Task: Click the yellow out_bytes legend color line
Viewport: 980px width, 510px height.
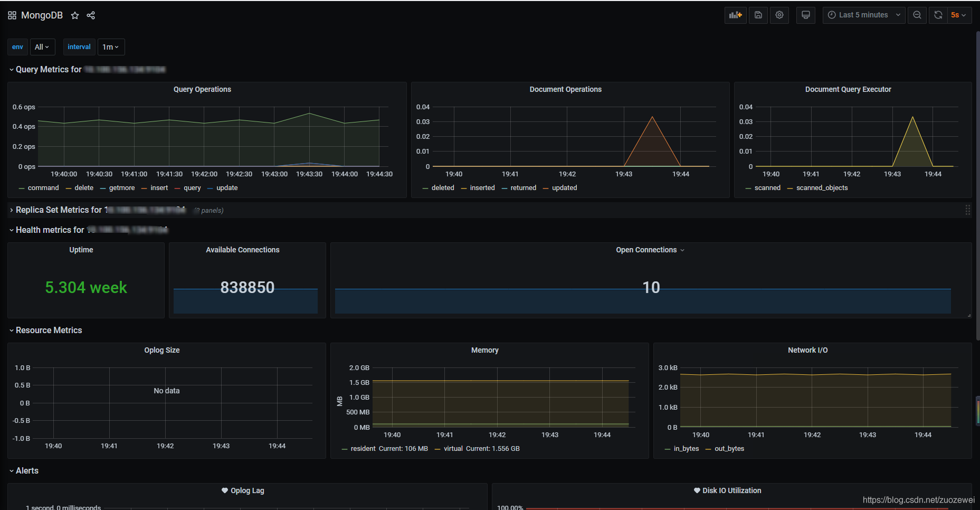Action: click(708, 449)
